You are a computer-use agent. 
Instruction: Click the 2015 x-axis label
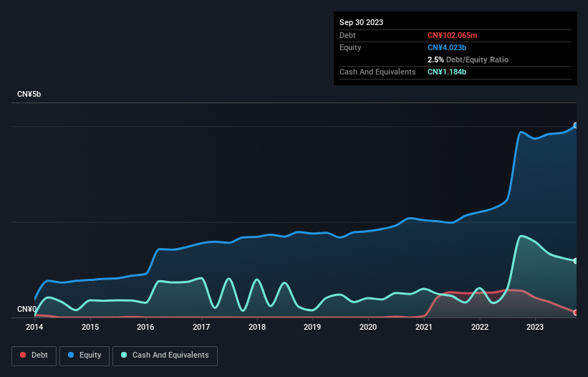coord(90,327)
